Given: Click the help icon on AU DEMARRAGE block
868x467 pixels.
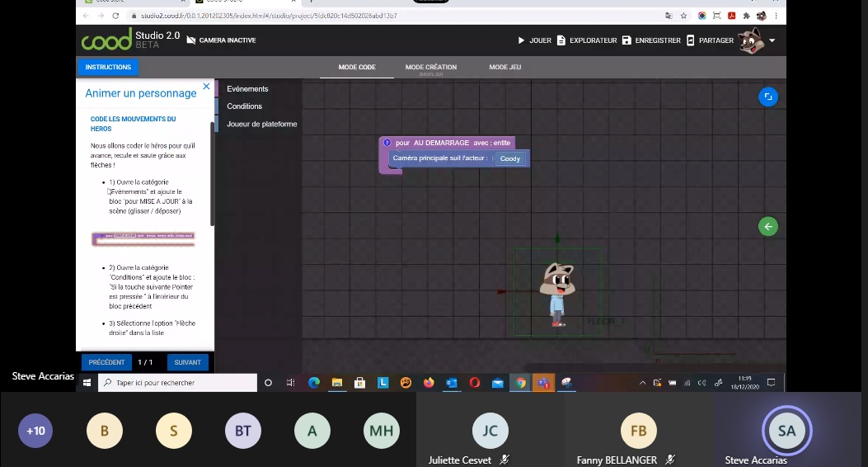Looking at the screenshot, I should (x=387, y=143).
